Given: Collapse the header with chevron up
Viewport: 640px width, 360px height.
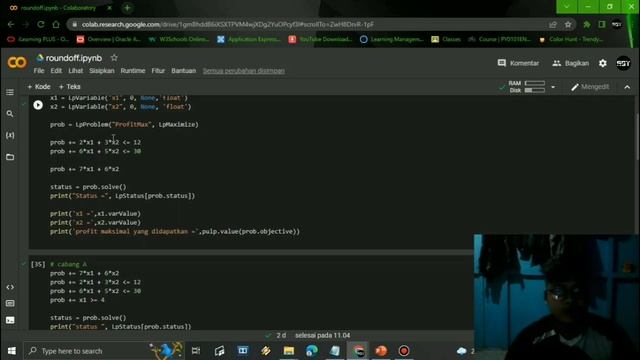Looking at the screenshot, I should tap(627, 87).
